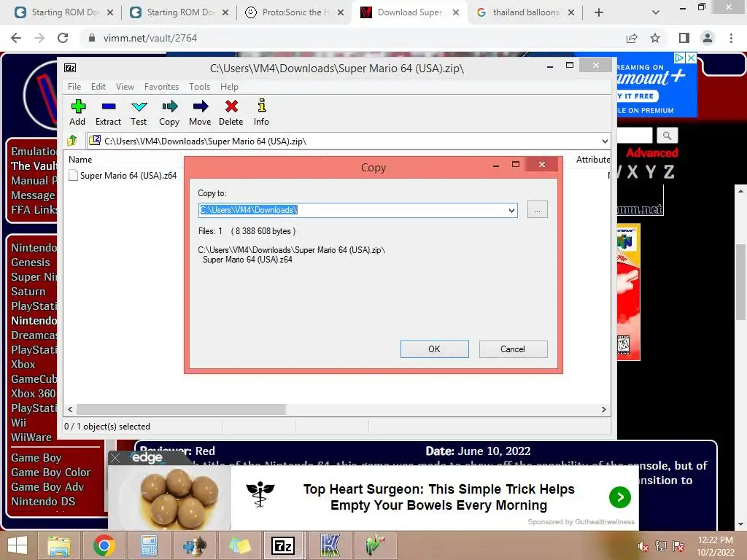Image resolution: width=747 pixels, height=560 pixels.
Task: Open the WiiWare link
Action: (x=31, y=437)
